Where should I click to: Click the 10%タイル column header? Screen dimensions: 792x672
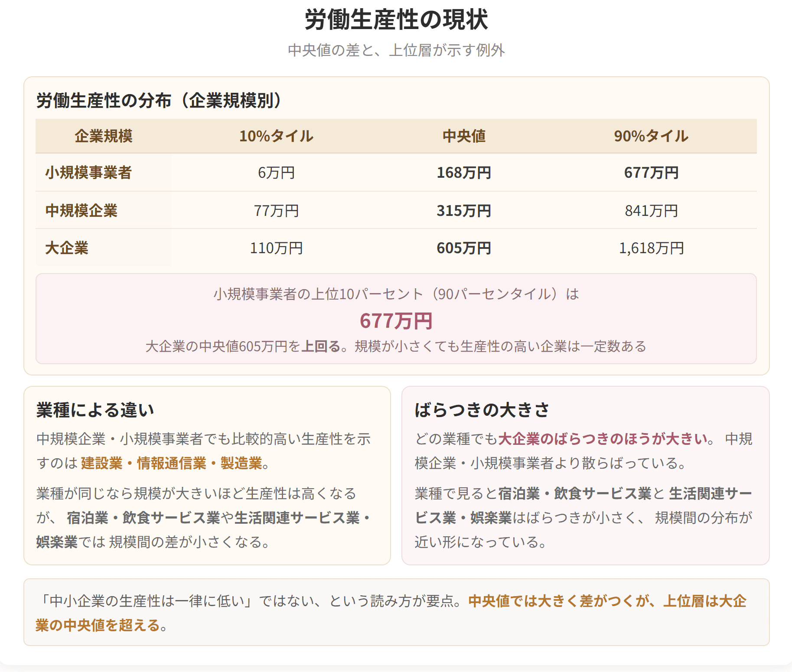tap(276, 136)
